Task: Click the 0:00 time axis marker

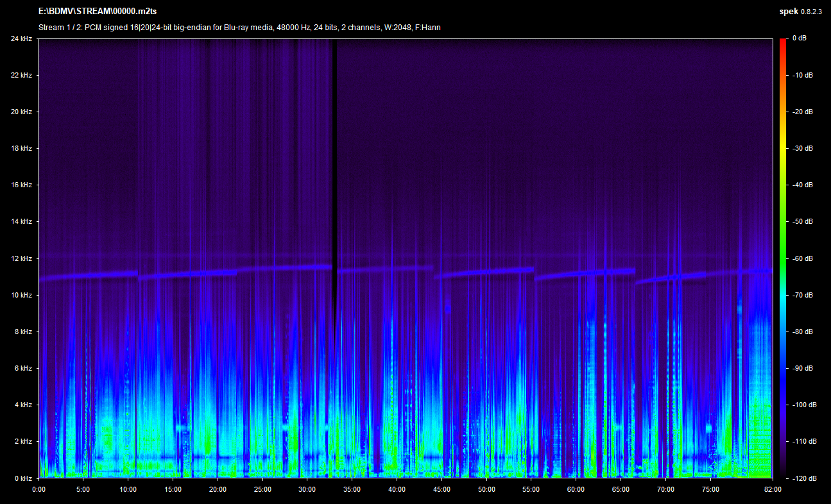Action: coord(39,489)
